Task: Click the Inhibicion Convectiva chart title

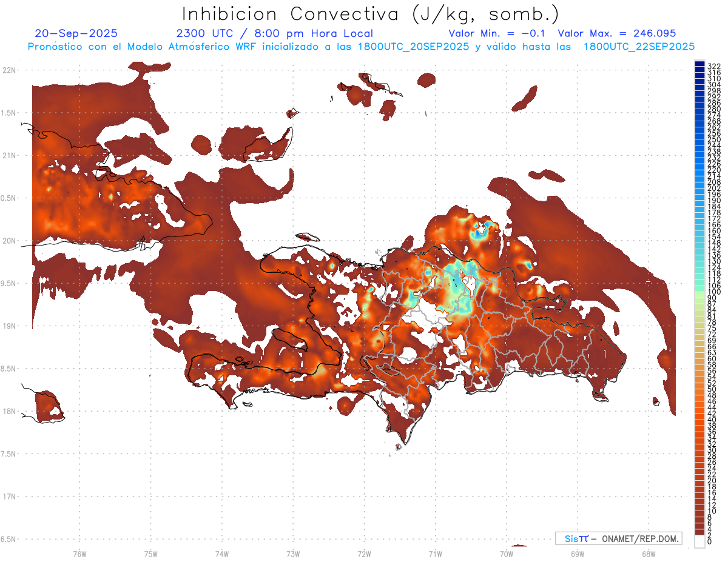Action: click(x=371, y=15)
